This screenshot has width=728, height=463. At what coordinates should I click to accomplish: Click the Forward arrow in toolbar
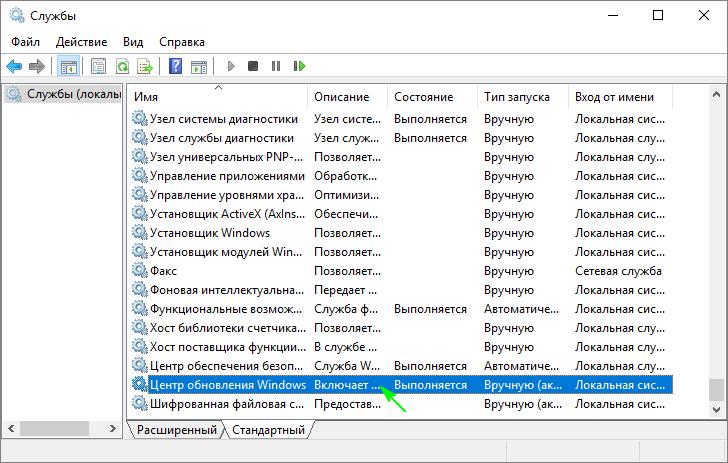point(37,67)
